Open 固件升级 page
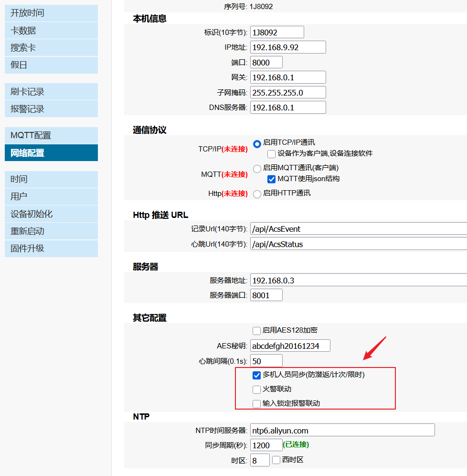The height and width of the screenshot is (476, 467). pyautogui.click(x=51, y=249)
